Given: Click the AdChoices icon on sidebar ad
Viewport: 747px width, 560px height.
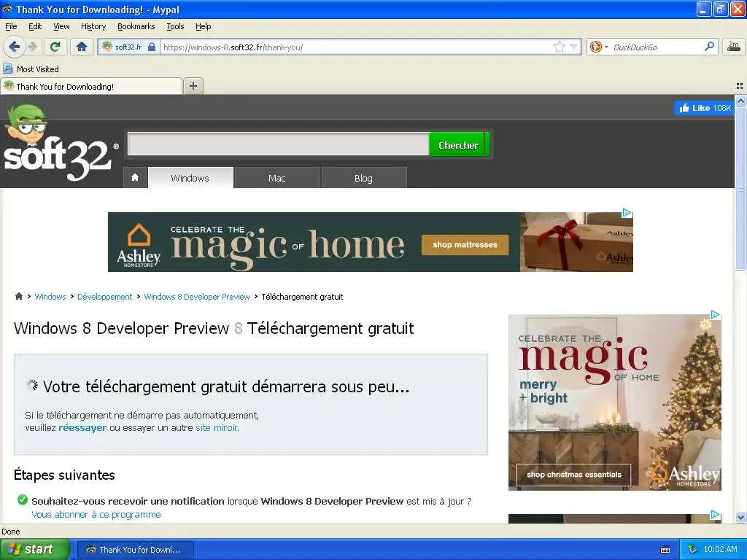Looking at the screenshot, I should click(x=715, y=315).
